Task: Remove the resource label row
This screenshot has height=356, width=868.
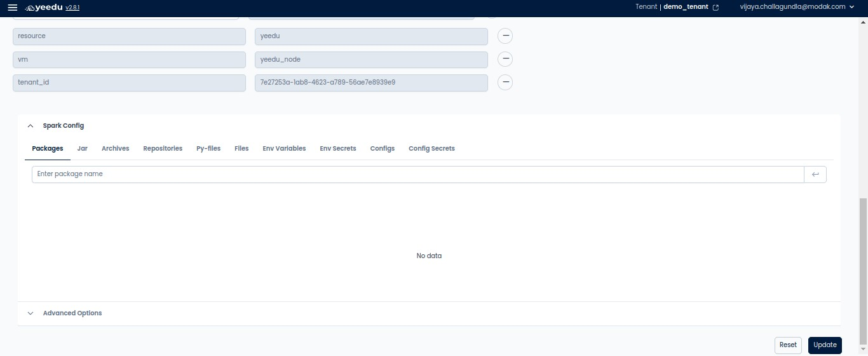Action: pos(505,36)
